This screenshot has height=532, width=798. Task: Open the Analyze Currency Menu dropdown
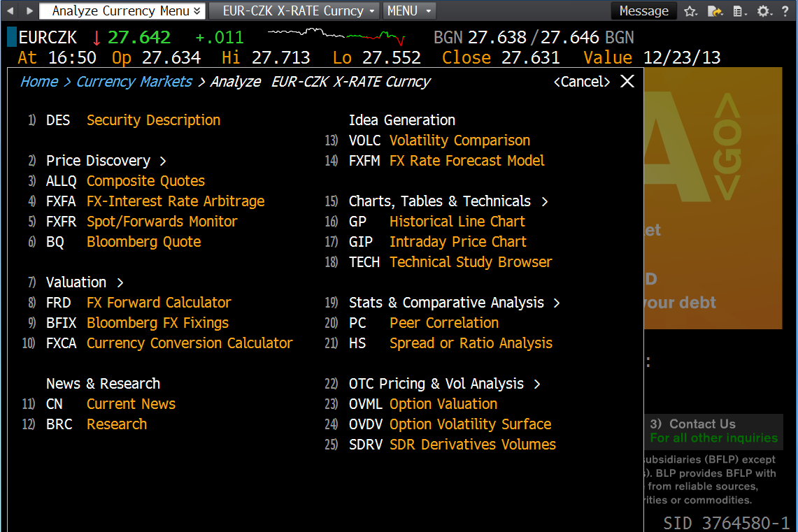click(x=122, y=10)
